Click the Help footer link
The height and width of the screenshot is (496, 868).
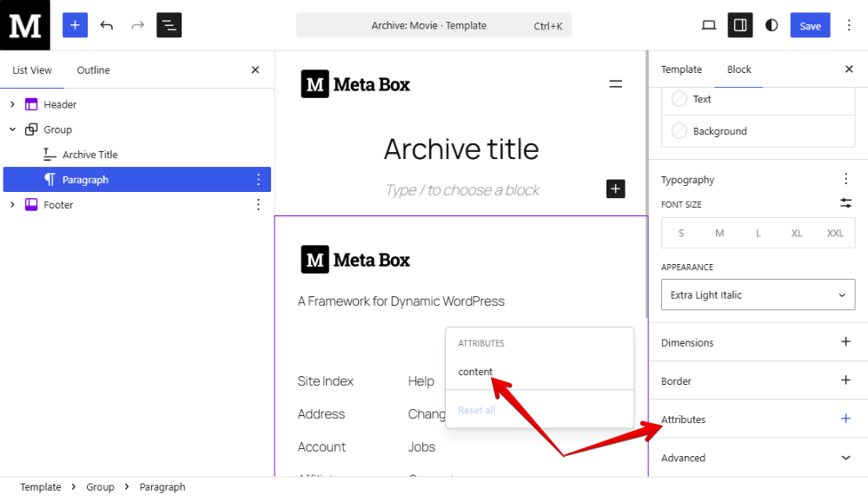(x=421, y=380)
